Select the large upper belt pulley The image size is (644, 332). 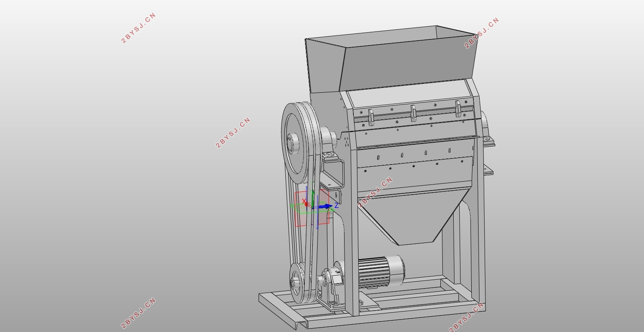(301, 143)
